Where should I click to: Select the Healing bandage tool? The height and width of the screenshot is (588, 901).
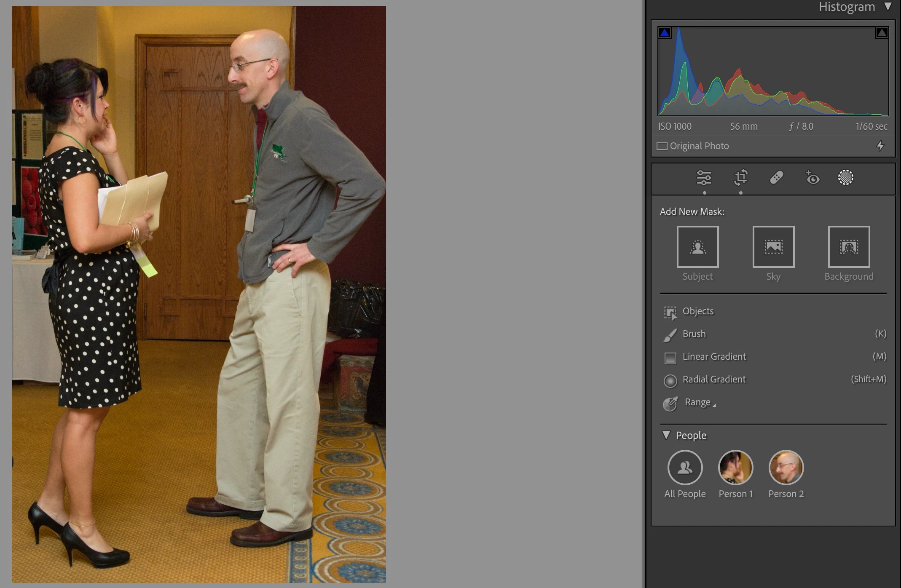pyautogui.click(x=776, y=178)
